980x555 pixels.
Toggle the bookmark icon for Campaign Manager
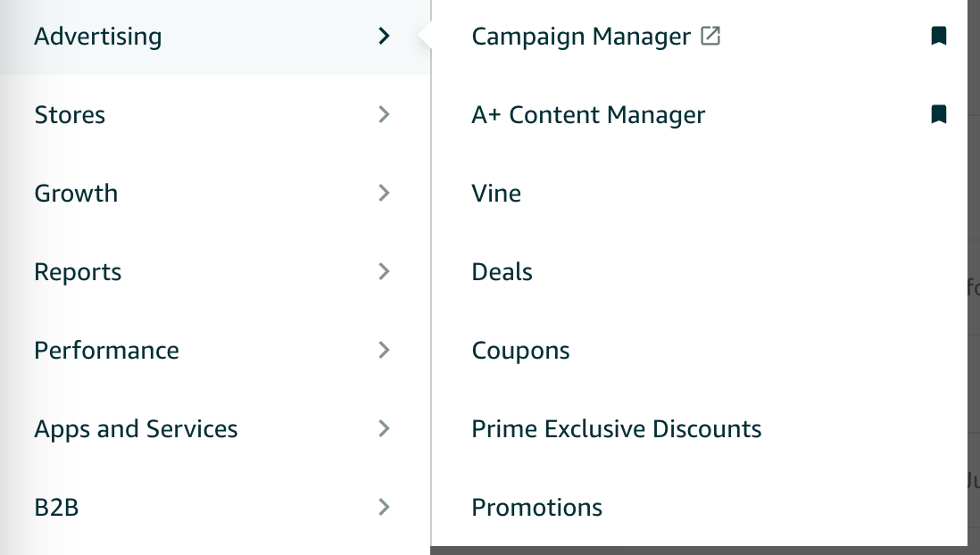tap(938, 37)
